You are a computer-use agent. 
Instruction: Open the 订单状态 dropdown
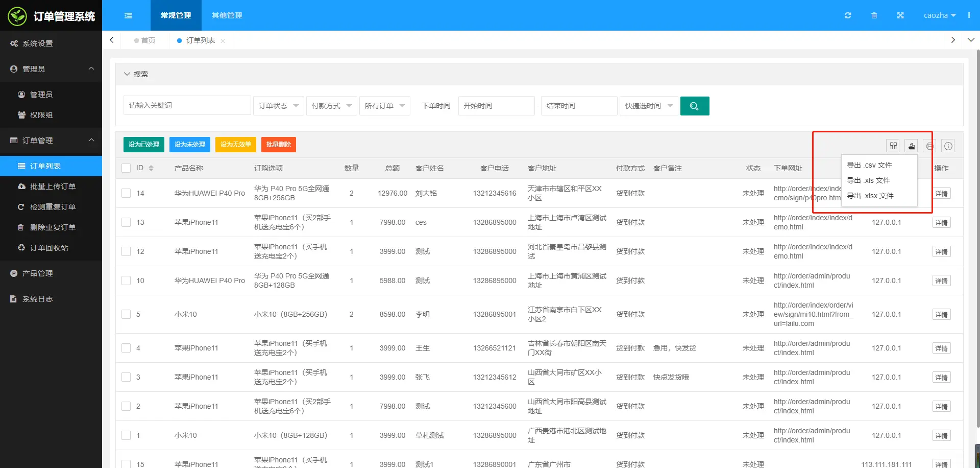pyautogui.click(x=278, y=106)
